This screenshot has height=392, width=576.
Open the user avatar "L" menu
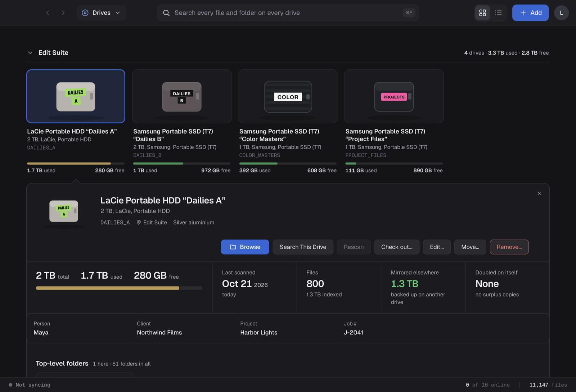pyautogui.click(x=561, y=13)
